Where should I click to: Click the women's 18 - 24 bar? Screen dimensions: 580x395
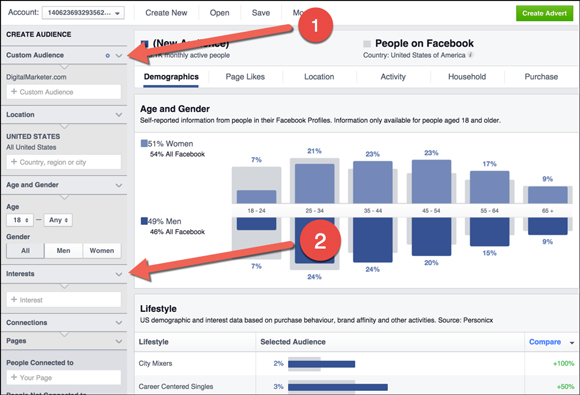[256, 196]
